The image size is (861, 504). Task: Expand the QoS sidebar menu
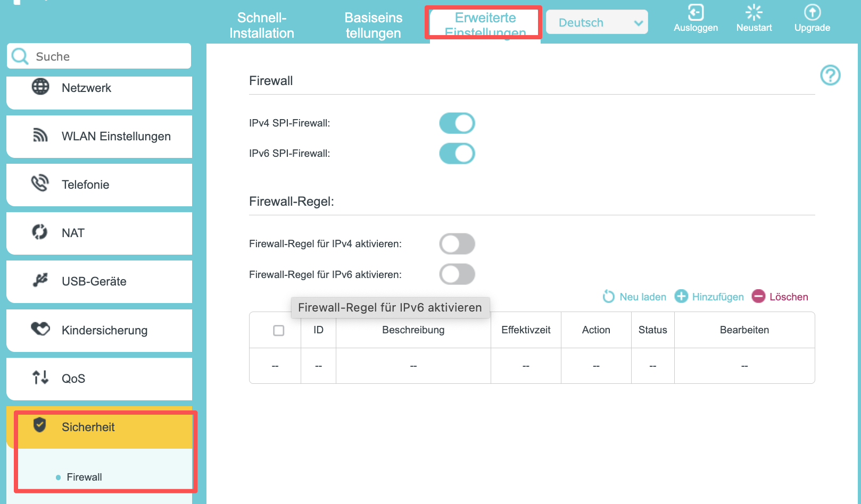[99, 379]
